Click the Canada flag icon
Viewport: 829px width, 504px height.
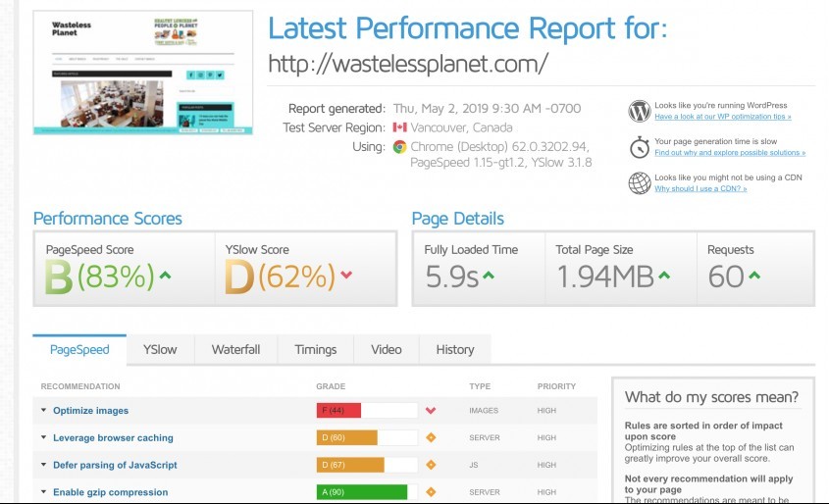point(399,127)
